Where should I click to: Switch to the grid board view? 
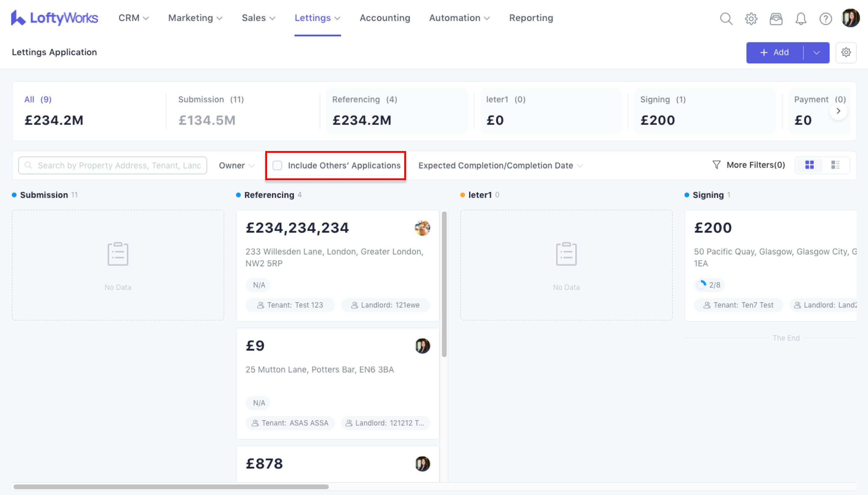[809, 165]
